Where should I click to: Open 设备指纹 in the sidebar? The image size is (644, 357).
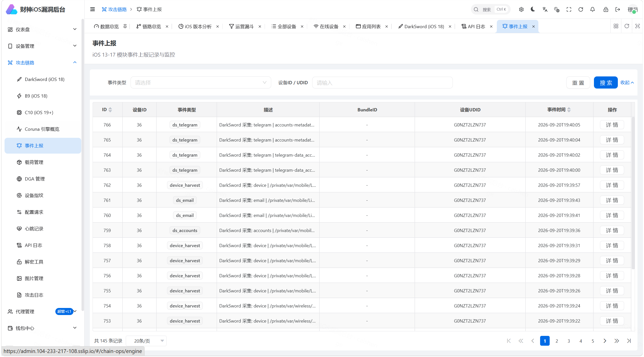coord(43,195)
